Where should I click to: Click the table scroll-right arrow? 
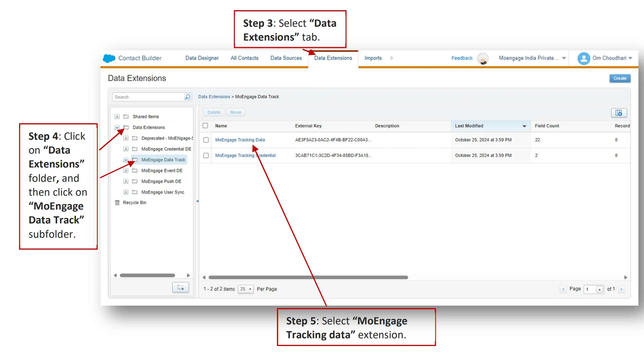point(626,278)
